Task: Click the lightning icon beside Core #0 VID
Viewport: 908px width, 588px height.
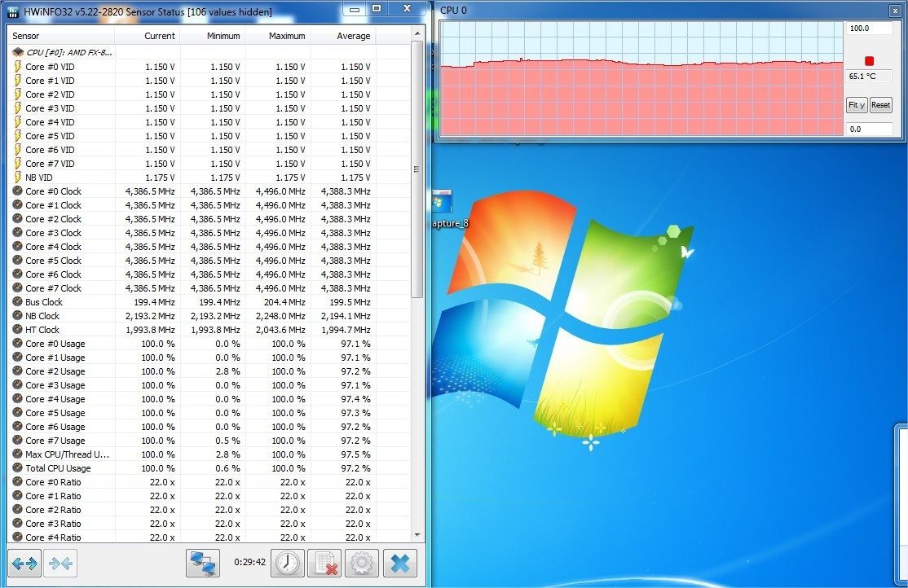Action: (x=18, y=66)
